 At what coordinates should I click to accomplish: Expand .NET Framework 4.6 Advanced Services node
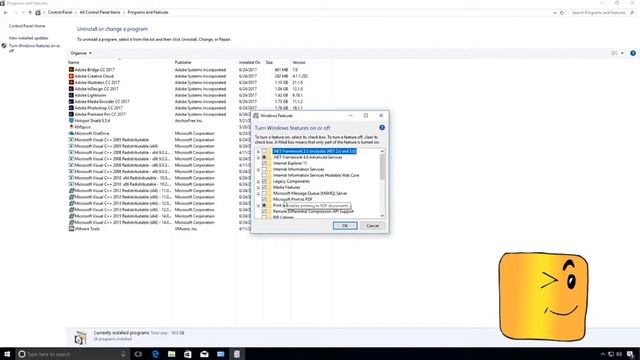258,157
